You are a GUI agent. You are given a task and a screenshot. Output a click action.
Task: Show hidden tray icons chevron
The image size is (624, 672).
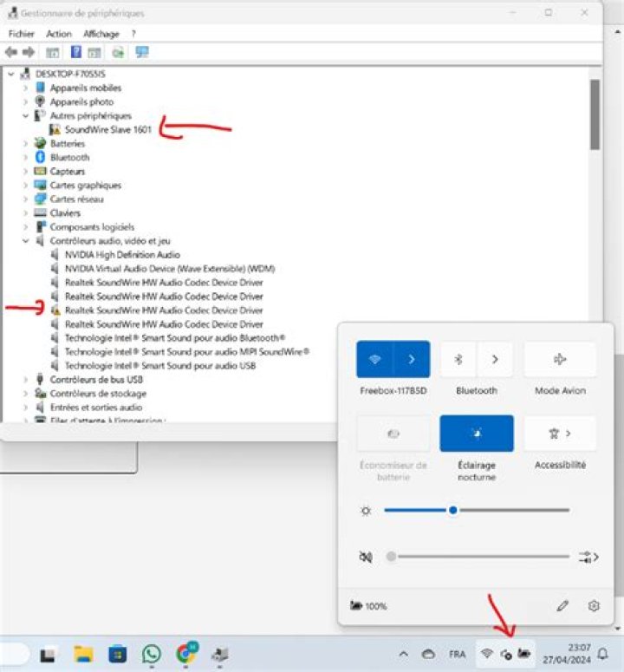[x=404, y=654]
